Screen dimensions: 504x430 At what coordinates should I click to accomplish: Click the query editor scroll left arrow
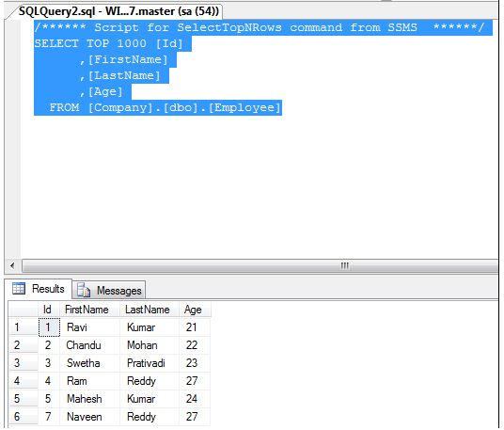click(x=12, y=265)
